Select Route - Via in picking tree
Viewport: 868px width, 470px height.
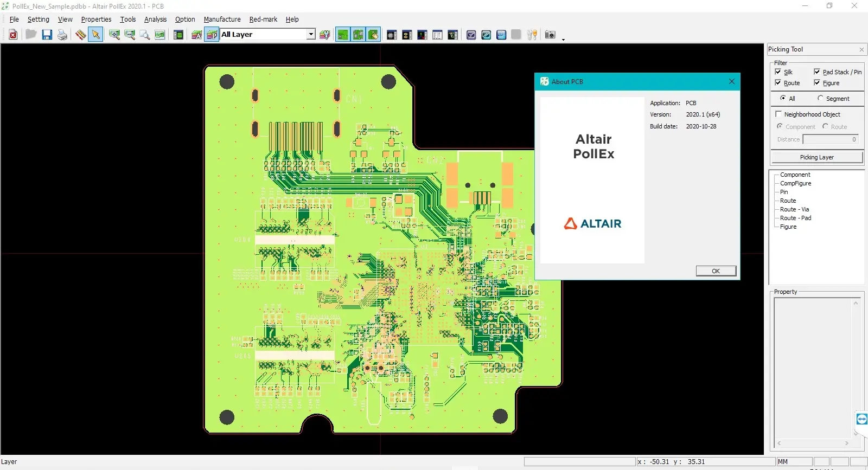pyautogui.click(x=794, y=209)
